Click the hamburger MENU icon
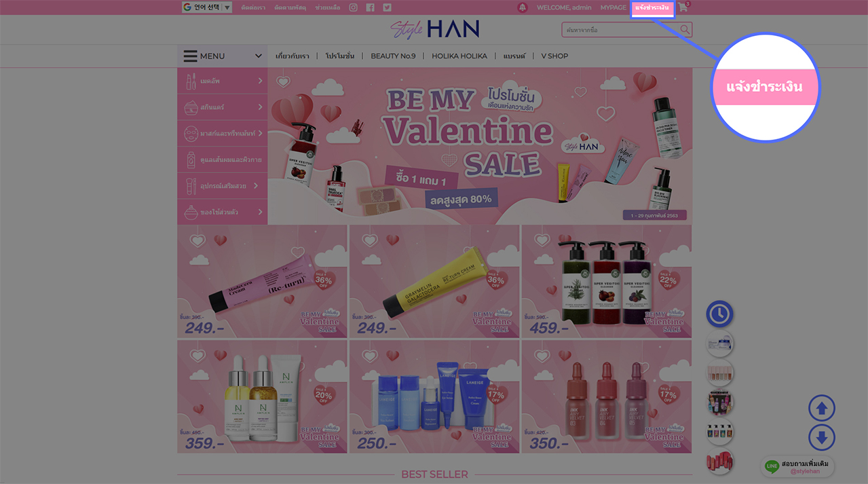Image resolution: width=868 pixels, height=484 pixels. click(x=191, y=56)
